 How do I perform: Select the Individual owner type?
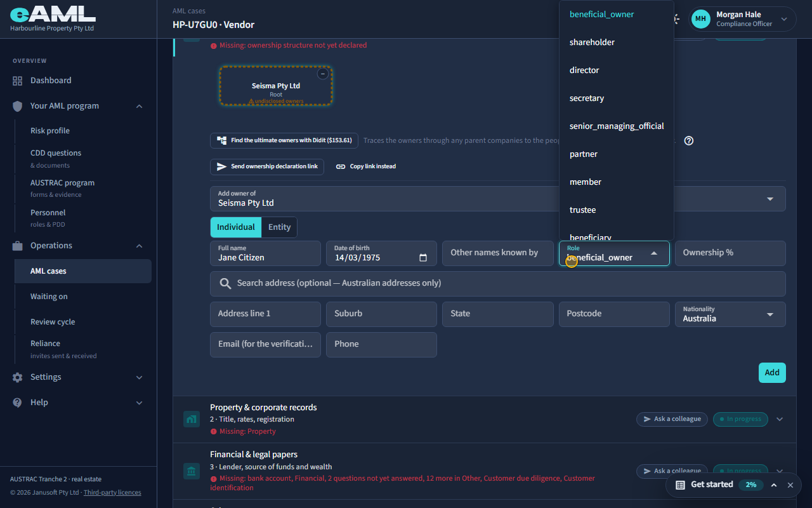[x=235, y=227]
